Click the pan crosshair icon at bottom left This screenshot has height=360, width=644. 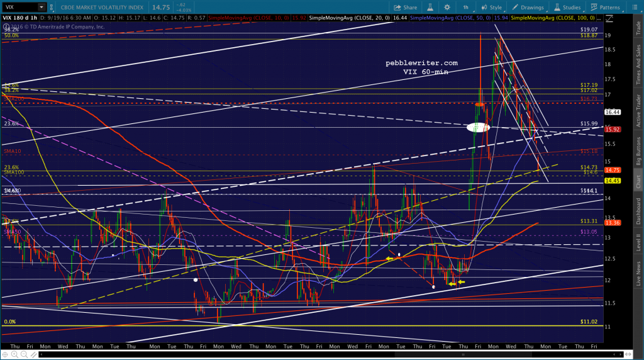(x=5, y=354)
